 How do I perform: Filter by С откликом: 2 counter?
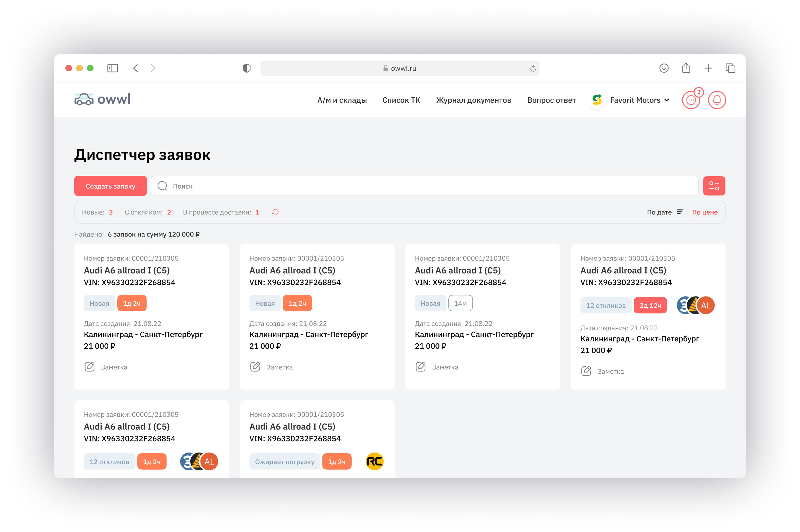(x=148, y=212)
